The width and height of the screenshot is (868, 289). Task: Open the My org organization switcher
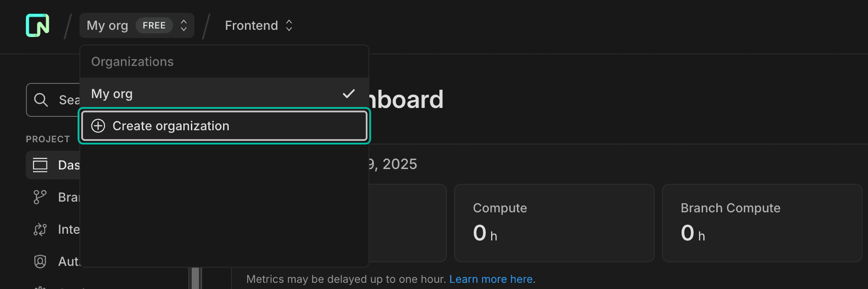[107, 25]
